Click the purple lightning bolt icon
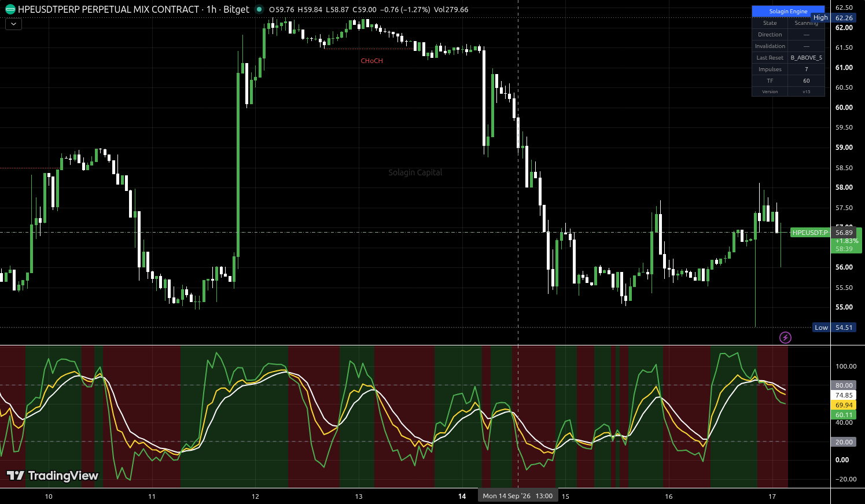Screen dimensions: 865x504 coord(785,337)
